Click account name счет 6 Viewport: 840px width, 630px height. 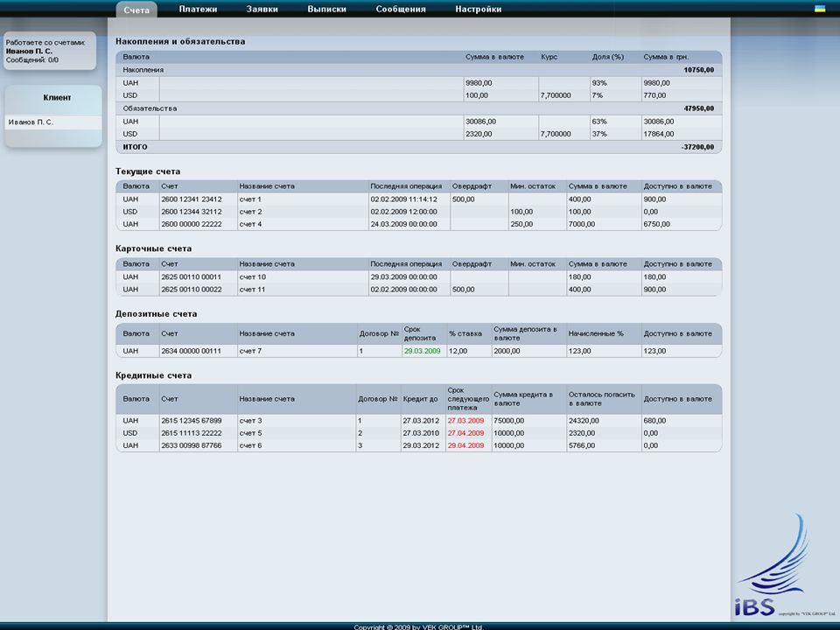(250, 445)
